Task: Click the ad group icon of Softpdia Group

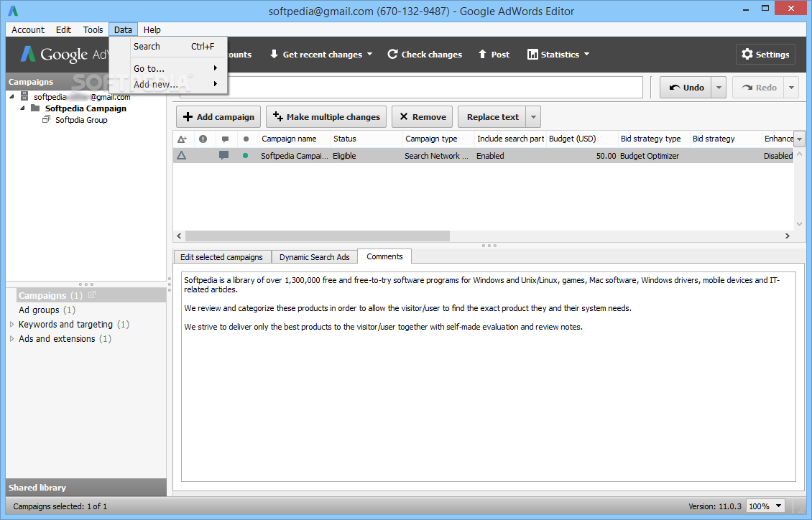Action: tap(46, 119)
